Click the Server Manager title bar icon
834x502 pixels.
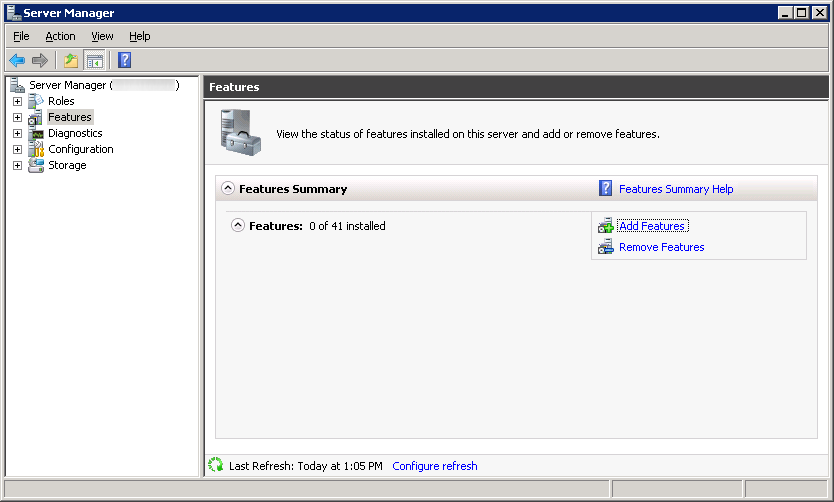(x=14, y=12)
